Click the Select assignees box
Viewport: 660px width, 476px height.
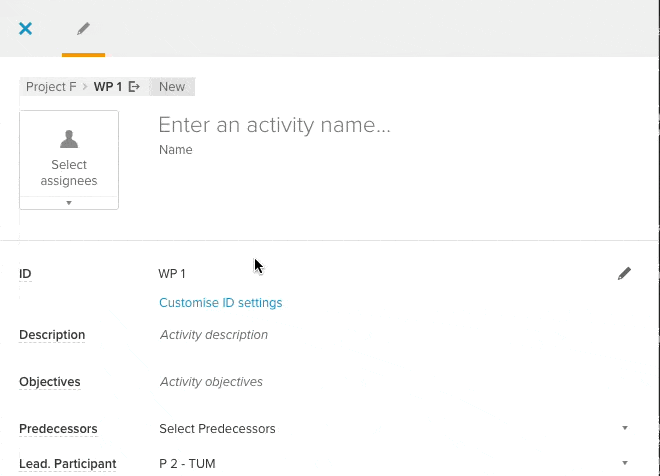click(69, 160)
